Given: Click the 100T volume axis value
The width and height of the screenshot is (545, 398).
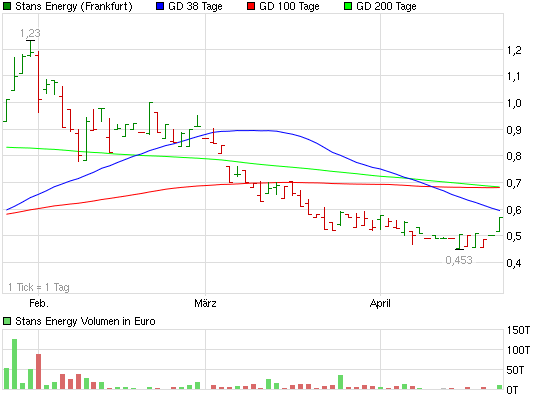Looking at the screenshot, I should (x=518, y=350).
